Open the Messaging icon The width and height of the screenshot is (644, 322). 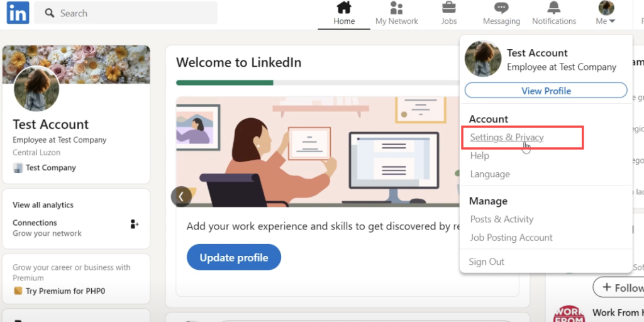501,8
